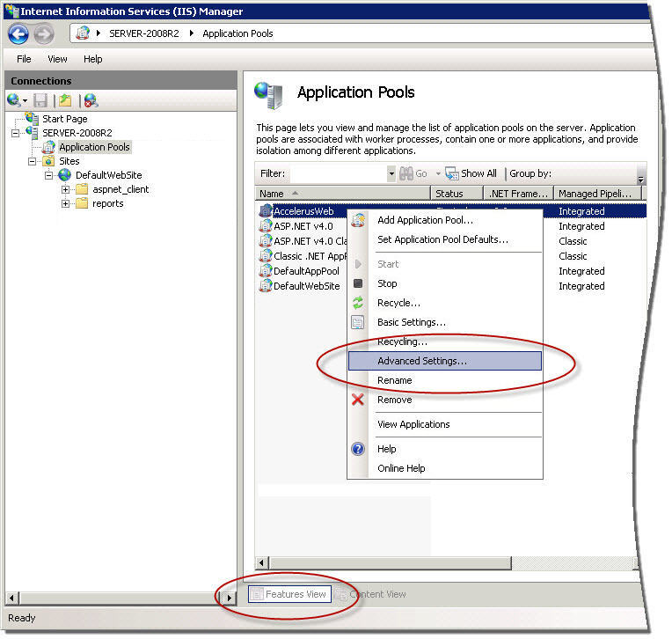Click the Basic Settings page icon
Screen dimensions: 672x639
tap(358, 322)
